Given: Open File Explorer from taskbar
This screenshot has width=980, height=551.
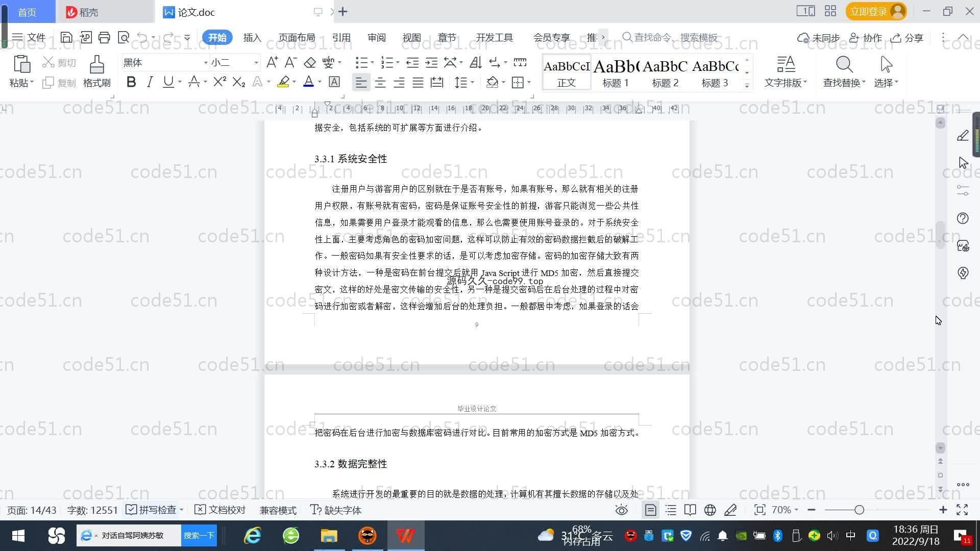Looking at the screenshot, I should click(x=329, y=536).
